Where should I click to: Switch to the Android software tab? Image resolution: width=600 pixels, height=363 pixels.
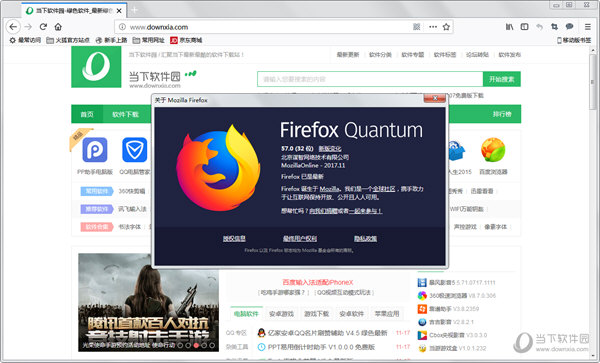tap(352, 314)
